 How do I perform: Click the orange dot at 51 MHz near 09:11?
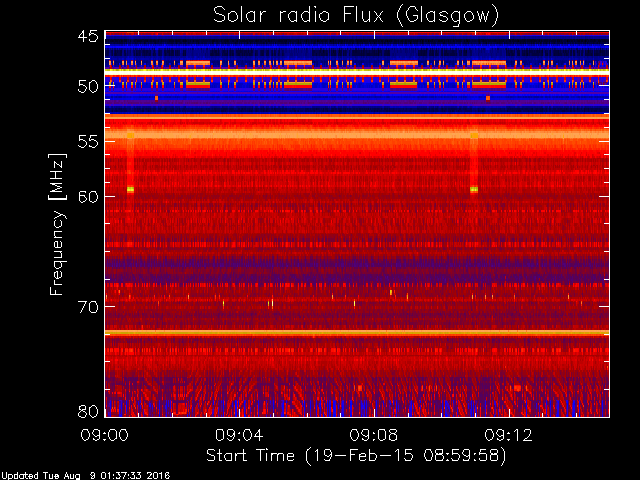pyautogui.click(x=488, y=98)
